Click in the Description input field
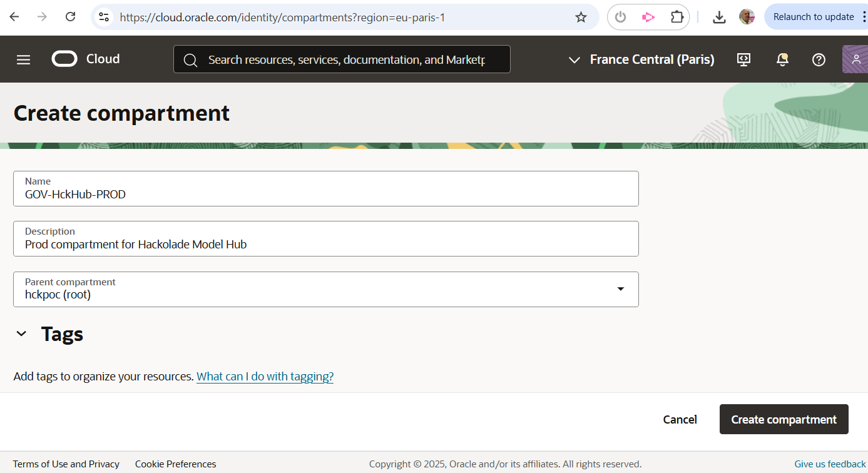868x473 pixels. pyautogui.click(x=325, y=244)
